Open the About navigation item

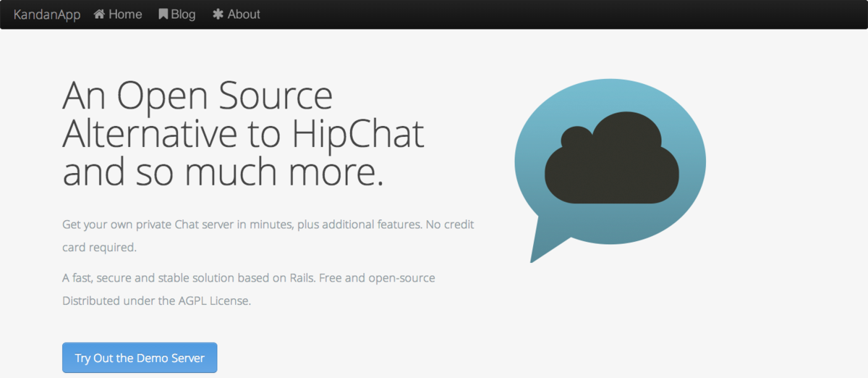point(244,14)
